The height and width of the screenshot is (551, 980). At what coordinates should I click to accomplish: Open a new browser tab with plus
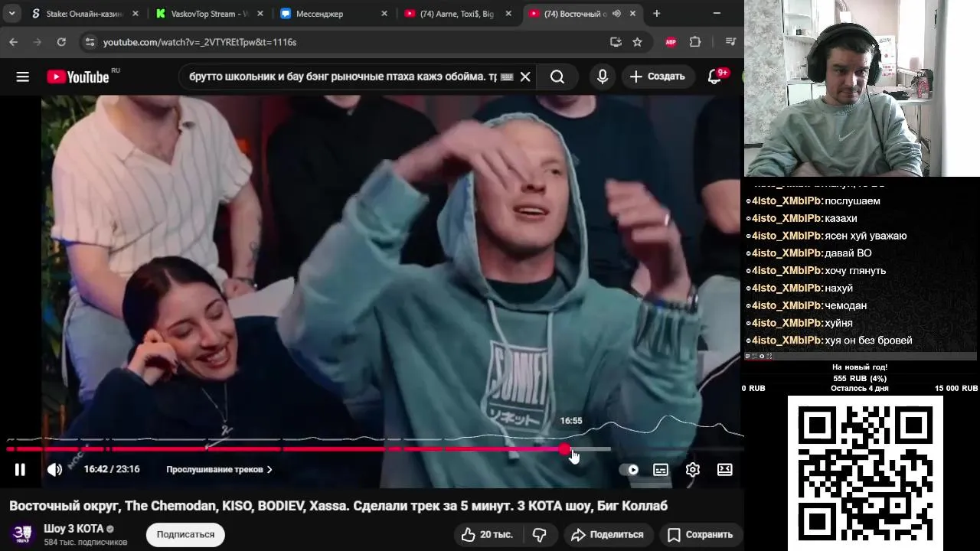pos(656,14)
